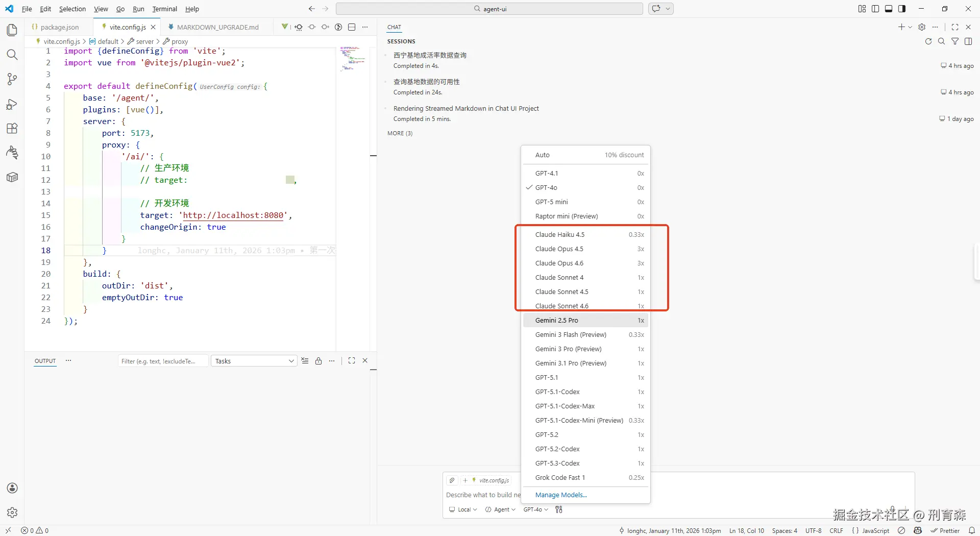Open Source Control view
The height and width of the screenshot is (536, 980).
click(12, 79)
